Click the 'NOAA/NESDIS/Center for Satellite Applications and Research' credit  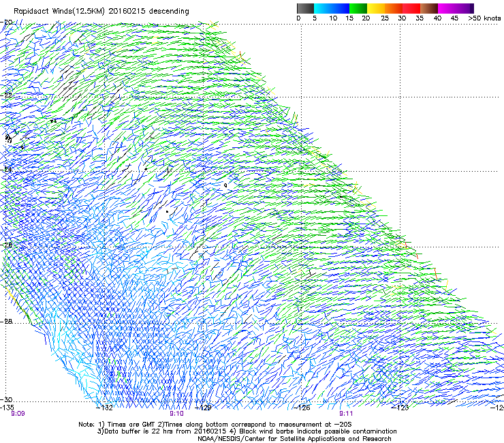pos(294,439)
